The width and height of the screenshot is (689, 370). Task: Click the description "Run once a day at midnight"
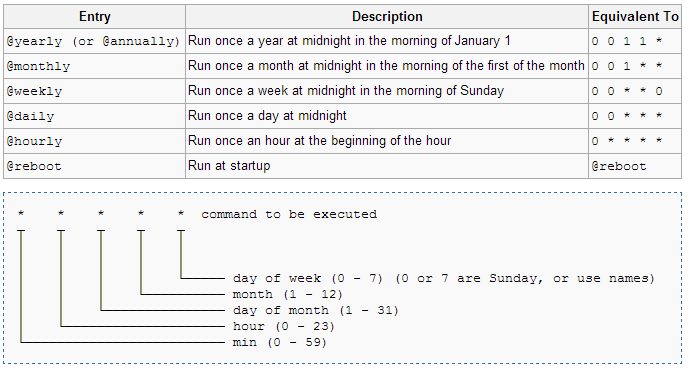(267, 116)
